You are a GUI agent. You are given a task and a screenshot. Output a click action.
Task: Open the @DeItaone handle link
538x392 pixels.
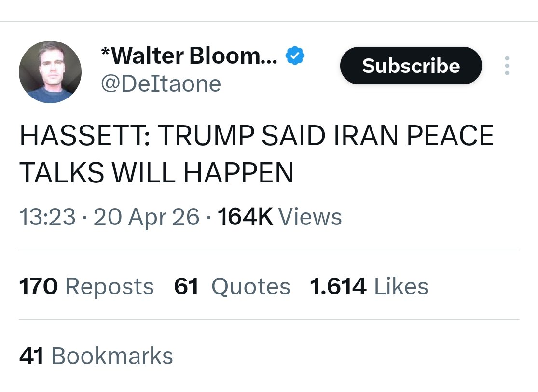[160, 84]
